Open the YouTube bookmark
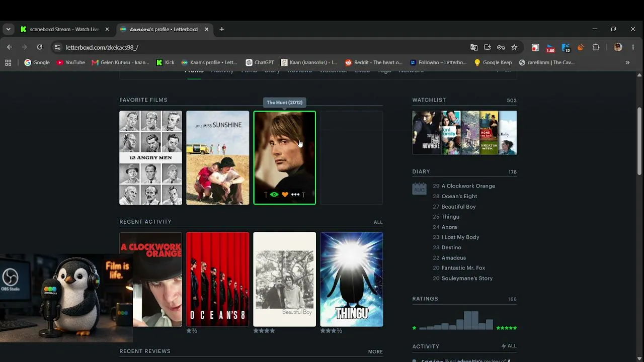Screen dimensions: 644x362 [70, 63]
